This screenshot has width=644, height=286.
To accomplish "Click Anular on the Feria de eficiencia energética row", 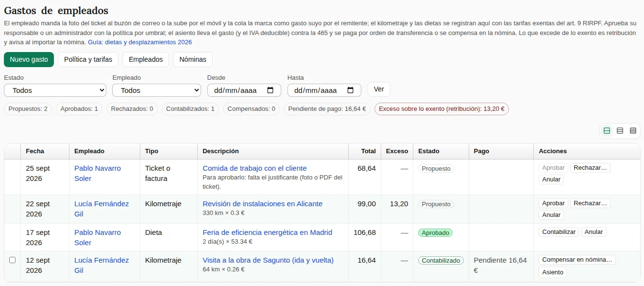I will coord(593,232).
